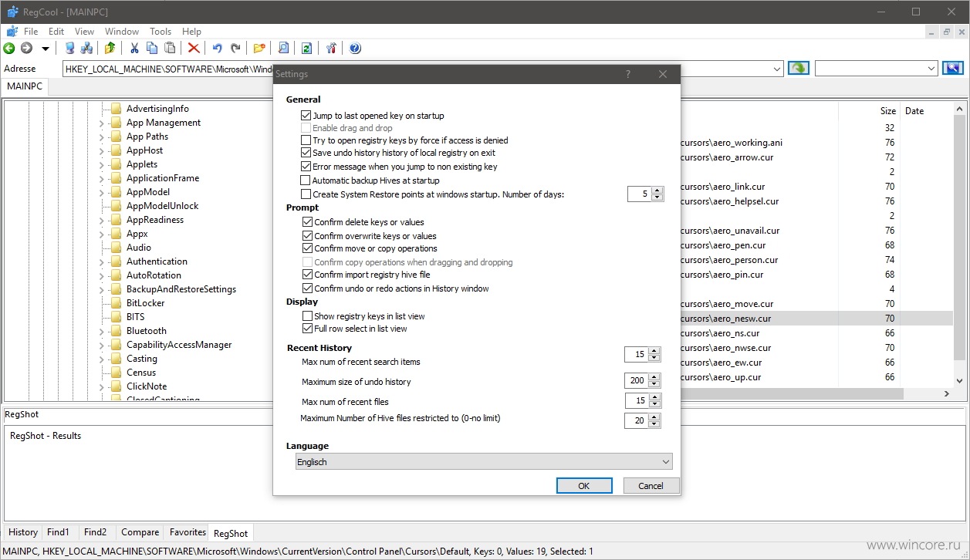Click the red X Delete icon
Image resolution: width=970 pixels, height=560 pixels.
click(x=194, y=48)
